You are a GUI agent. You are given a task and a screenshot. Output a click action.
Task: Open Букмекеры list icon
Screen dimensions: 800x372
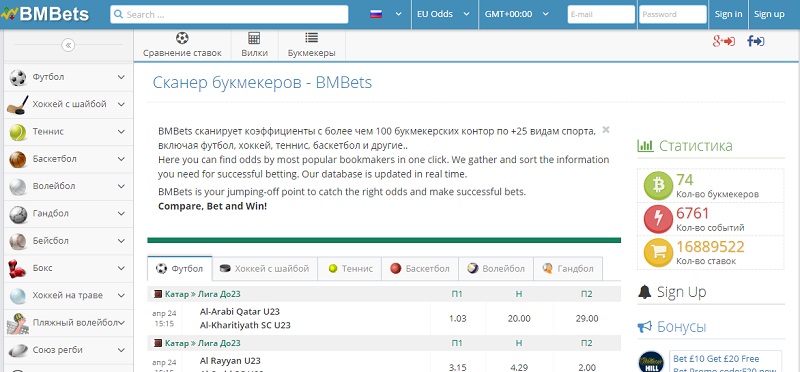tap(311, 38)
